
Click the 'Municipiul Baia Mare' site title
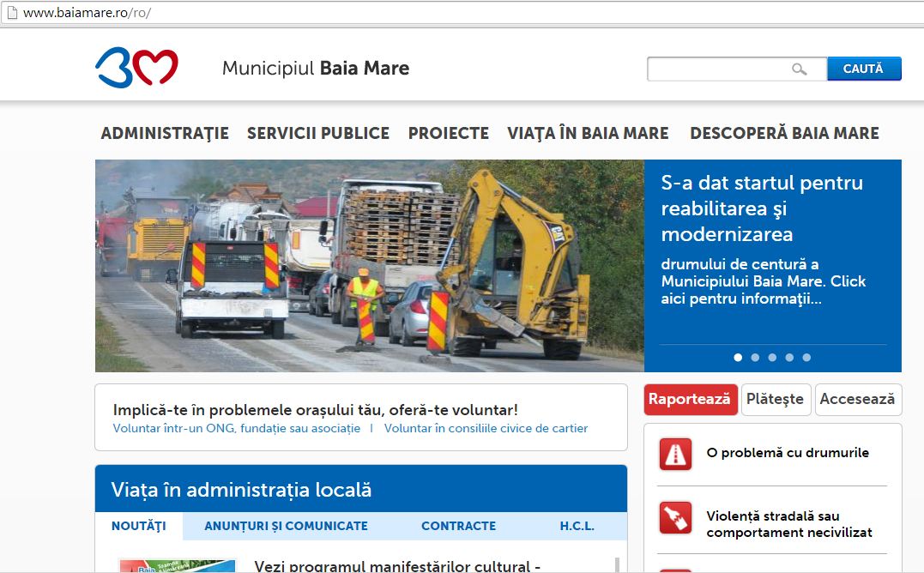[315, 69]
